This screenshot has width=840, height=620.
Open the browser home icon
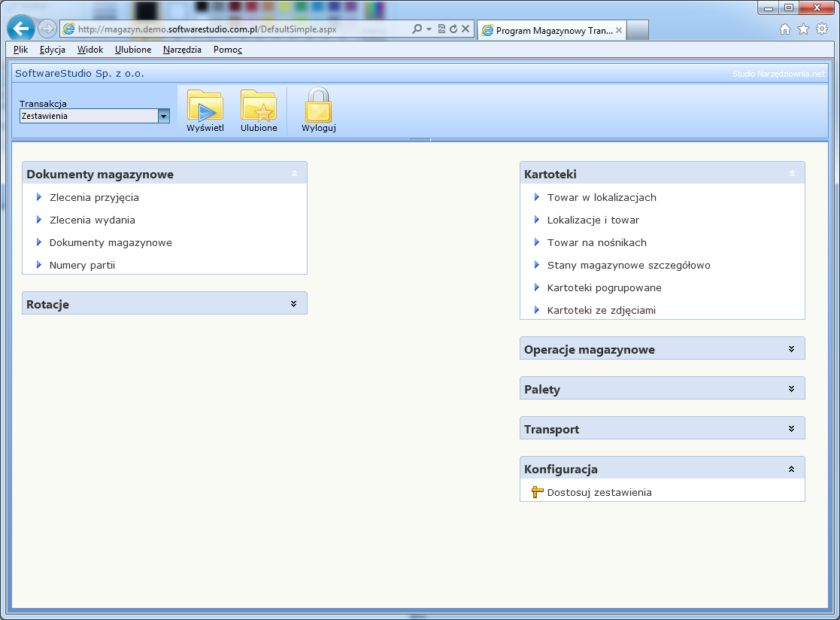(x=785, y=29)
